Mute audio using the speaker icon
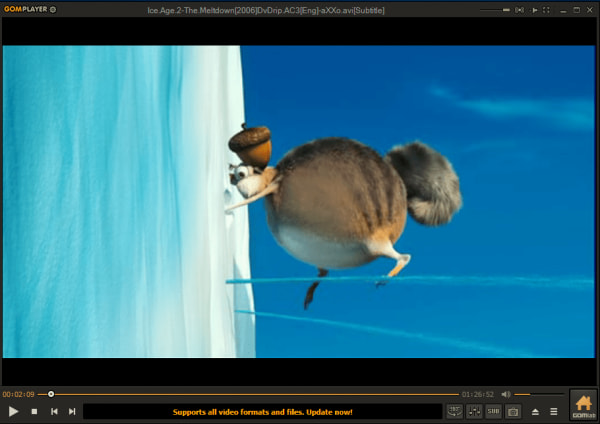Screen dimensions: 600x424 coord(506,394)
